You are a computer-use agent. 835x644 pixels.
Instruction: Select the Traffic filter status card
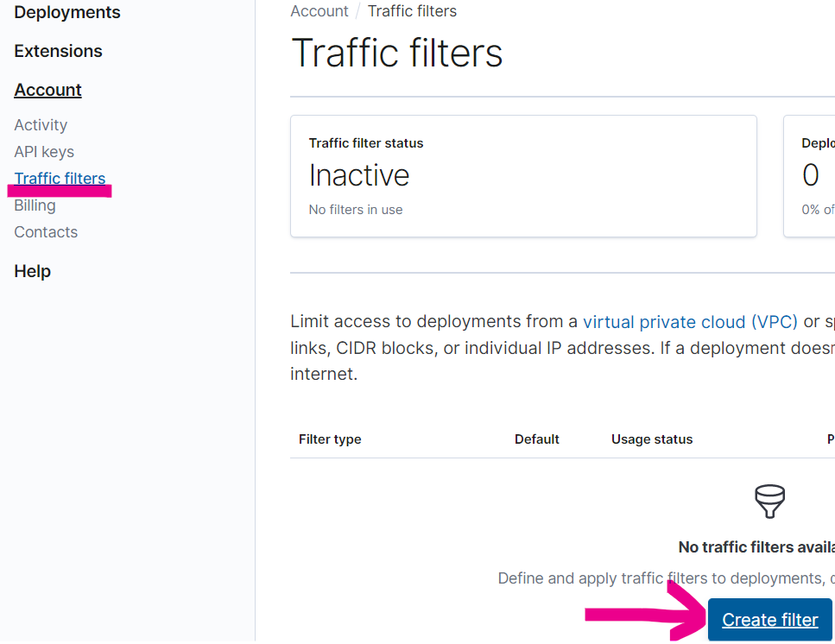[523, 176]
